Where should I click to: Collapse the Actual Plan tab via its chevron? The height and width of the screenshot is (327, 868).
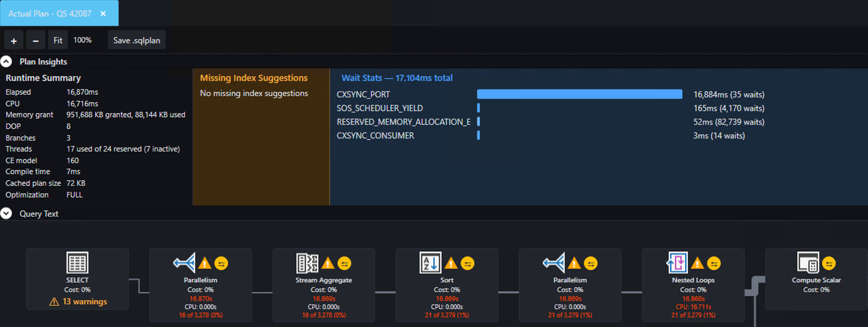(x=103, y=14)
